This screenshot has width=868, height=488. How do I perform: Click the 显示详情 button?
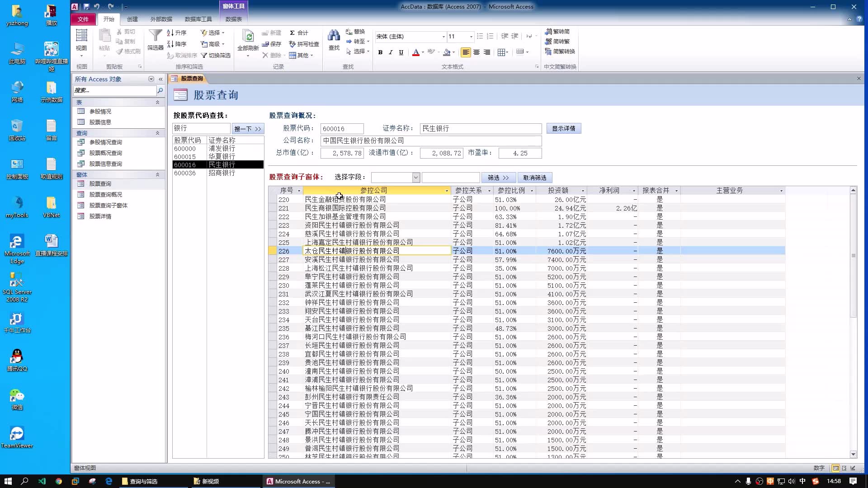pyautogui.click(x=563, y=128)
